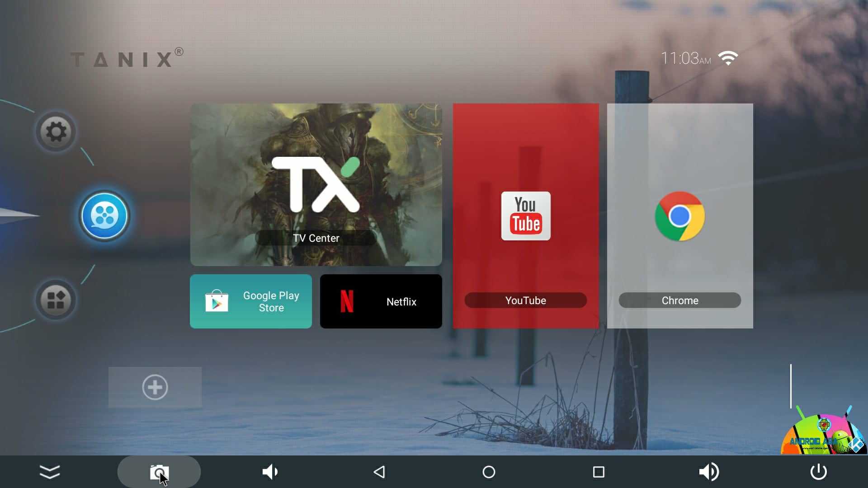Click the YouTube label pill
Screen dimensions: 868x488
pos(526,300)
